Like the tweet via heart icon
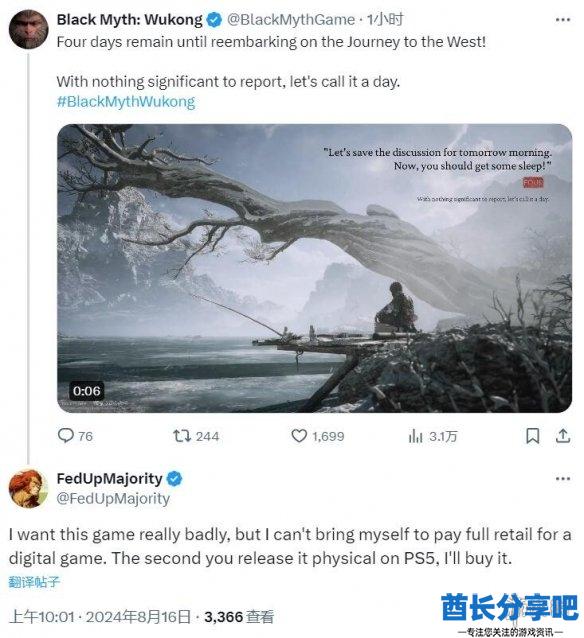584x638 pixels. click(x=299, y=436)
